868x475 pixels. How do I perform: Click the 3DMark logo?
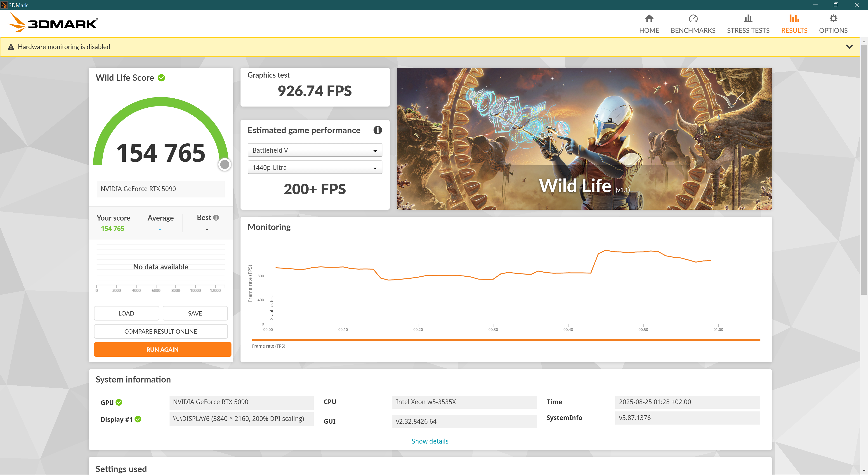pos(53,23)
